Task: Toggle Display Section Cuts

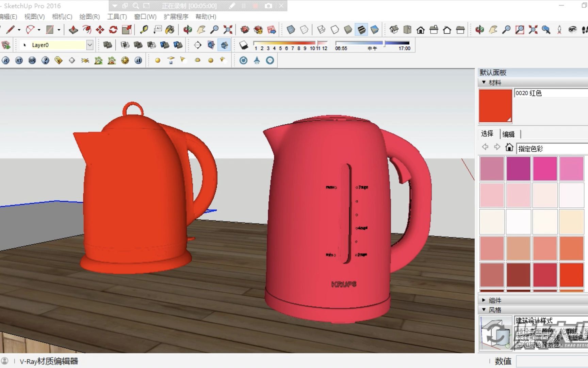Action: 224,45
